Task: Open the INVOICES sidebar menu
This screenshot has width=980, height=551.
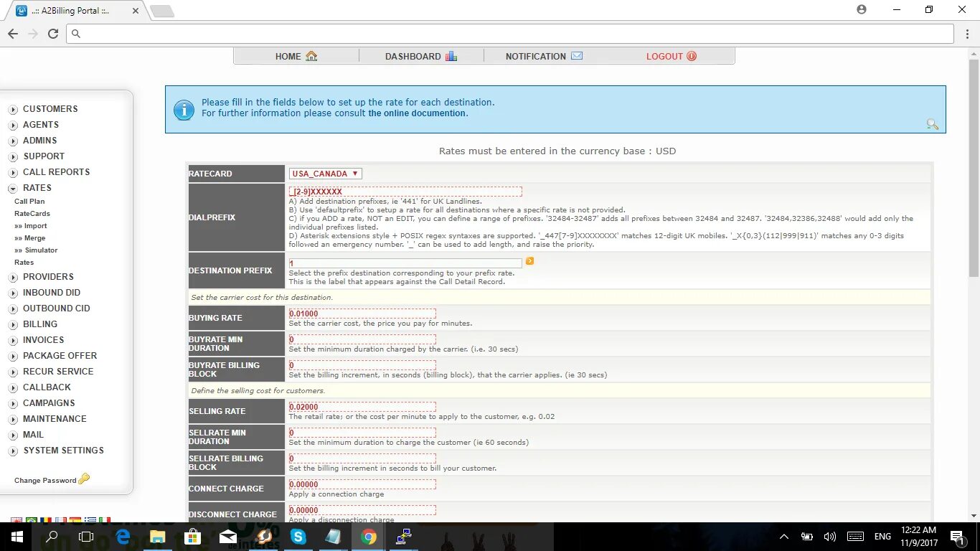Action: (43, 340)
